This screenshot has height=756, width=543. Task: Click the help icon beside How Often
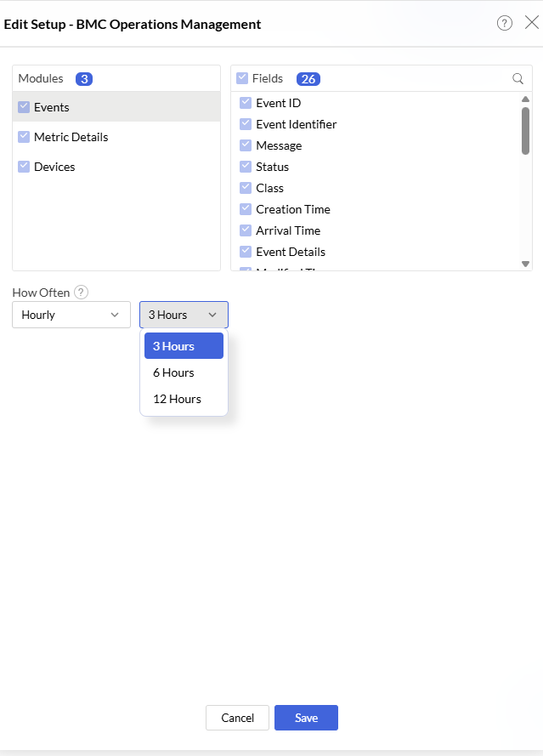click(81, 293)
